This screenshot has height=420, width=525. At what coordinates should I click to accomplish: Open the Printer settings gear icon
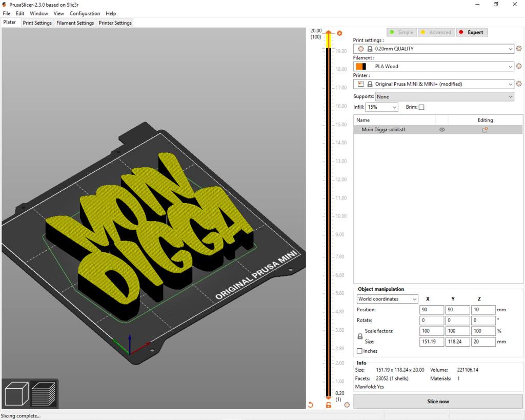point(519,84)
